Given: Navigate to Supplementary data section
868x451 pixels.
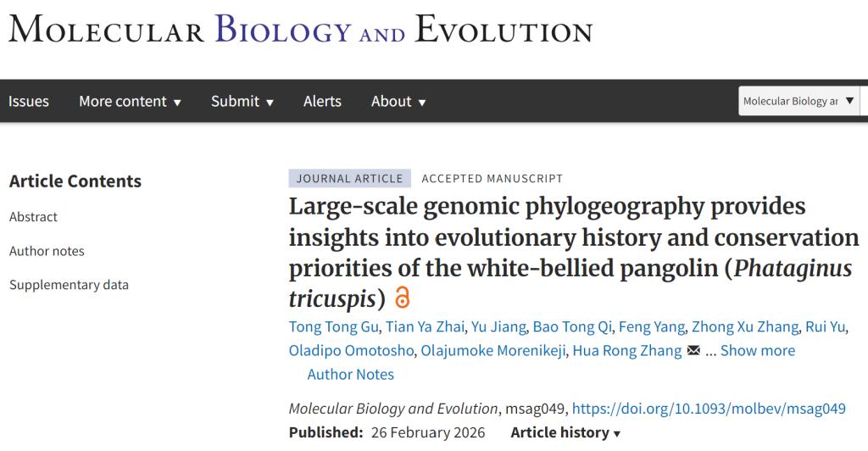Looking at the screenshot, I should 69,285.
